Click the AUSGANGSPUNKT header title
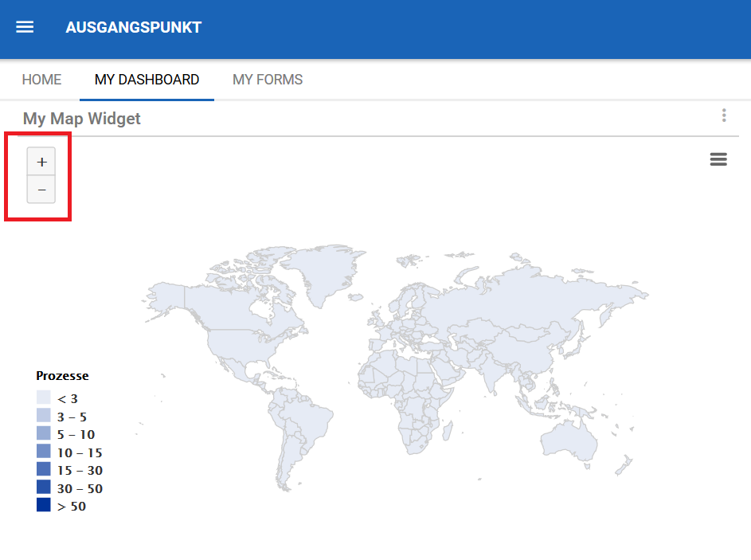The image size is (751, 560). 133,27
